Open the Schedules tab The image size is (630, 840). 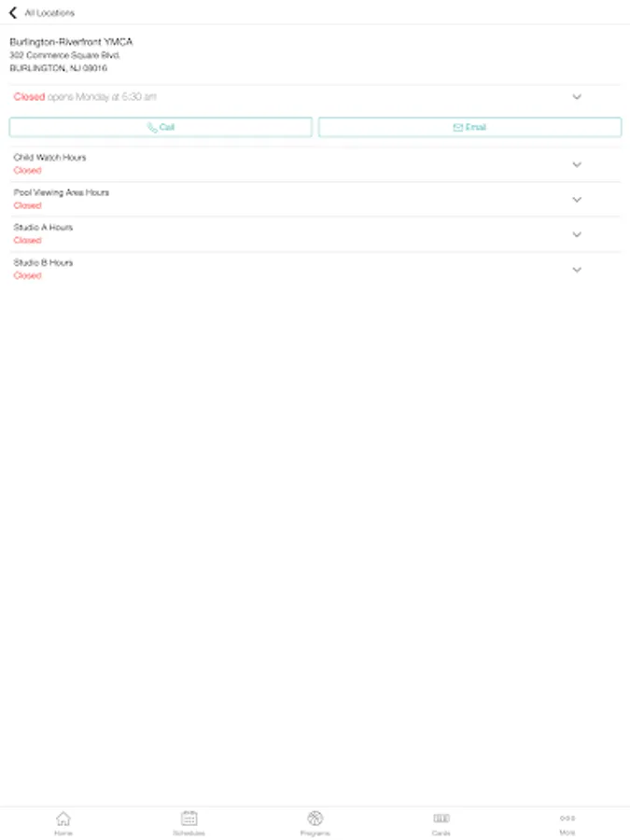click(189, 823)
